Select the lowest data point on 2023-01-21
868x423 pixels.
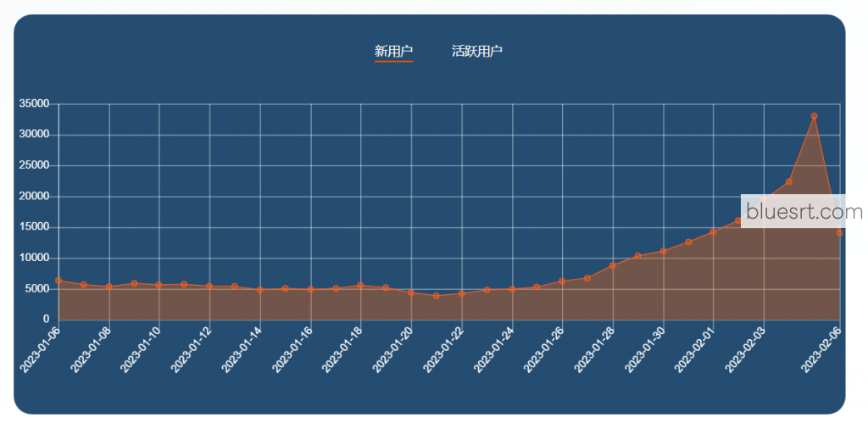pyautogui.click(x=437, y=296)
